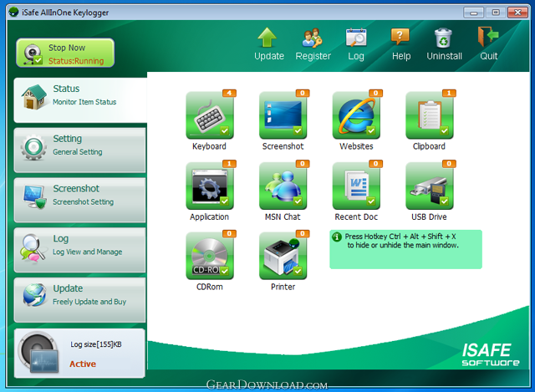Toggle the Application tile green checkmark
The width and height of the screenshot is (535, 392).
(x=225, y=201)
